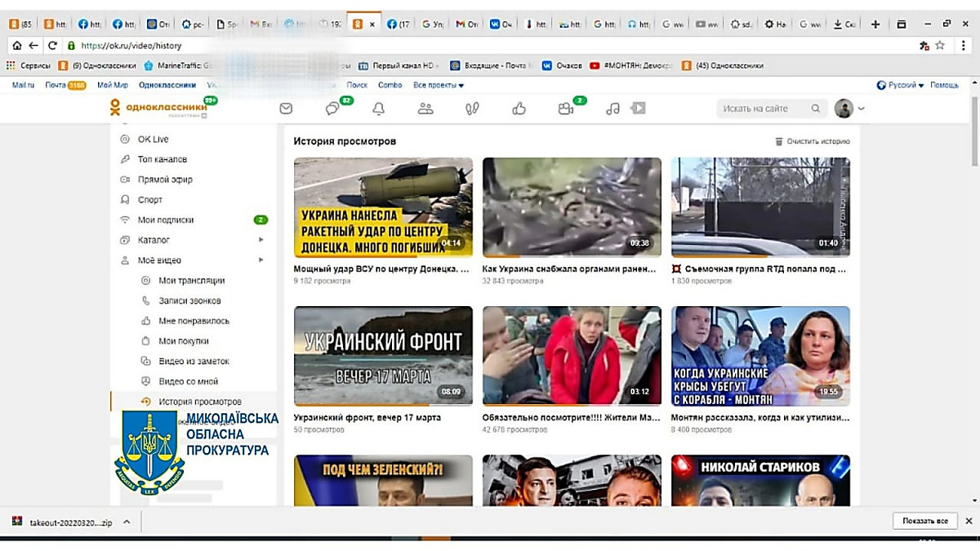The height and width of the screenshot is (551, 980).
Task: Select Мои подписки in sidebar
Action: (x=166, y=220)
